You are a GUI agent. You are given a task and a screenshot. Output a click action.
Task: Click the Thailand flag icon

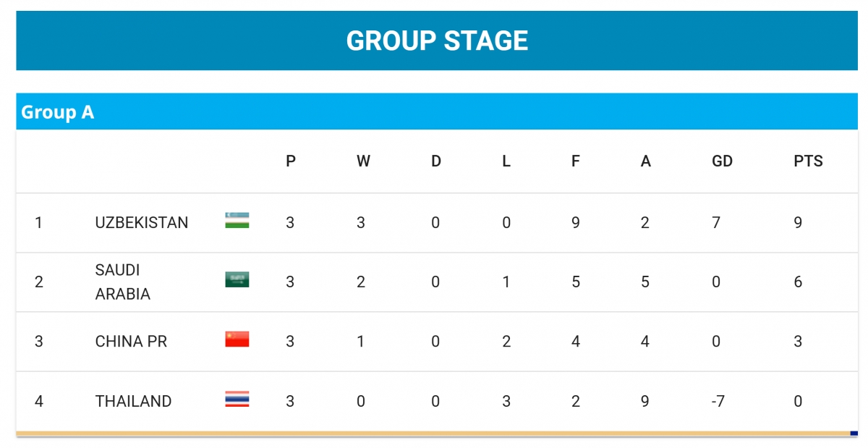point(237,399)
